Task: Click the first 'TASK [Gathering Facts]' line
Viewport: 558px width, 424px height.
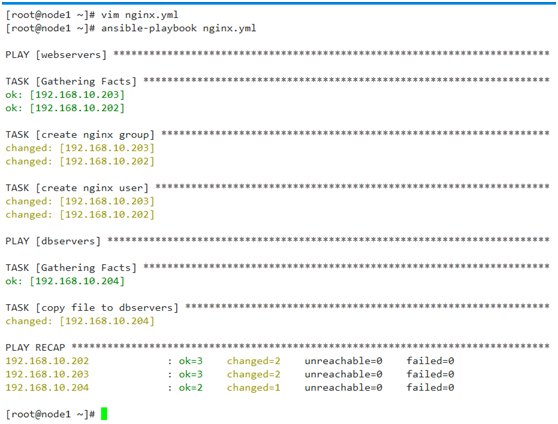Action: (x=278, y=82)
